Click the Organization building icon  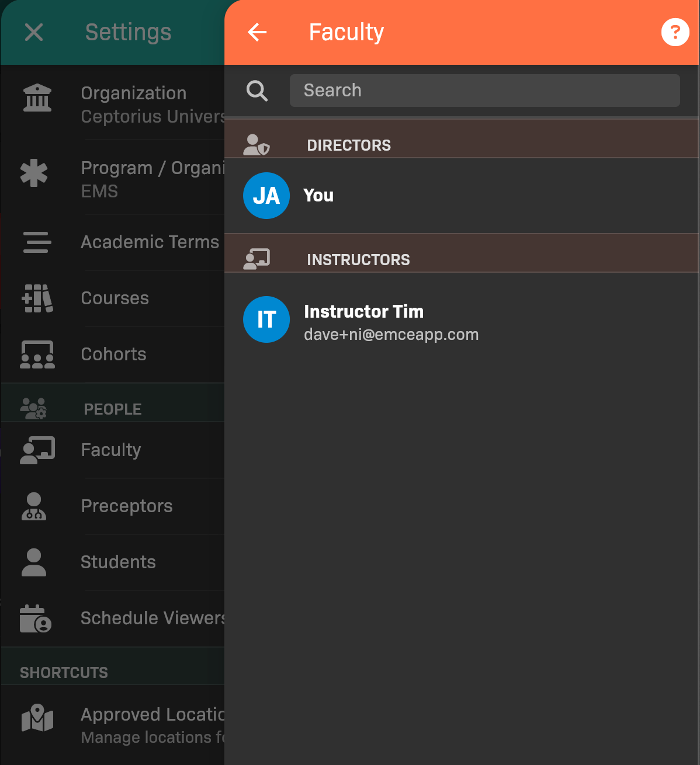37,98
